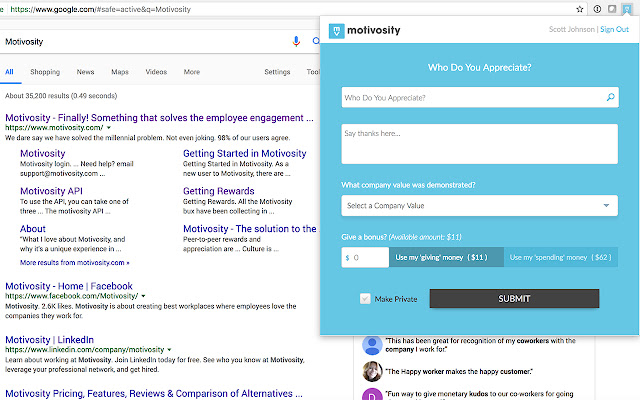640x400 pixels.
Task: Select the All search tab
Action: click(x=9, y=72)
